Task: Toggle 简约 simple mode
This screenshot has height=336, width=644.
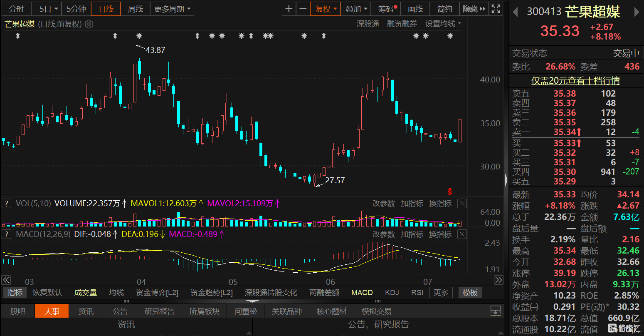Action: pyautogui.click(x=445, y=9)
